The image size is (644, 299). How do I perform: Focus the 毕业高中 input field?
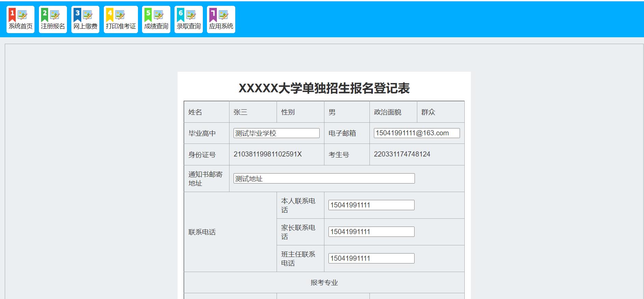277,133
